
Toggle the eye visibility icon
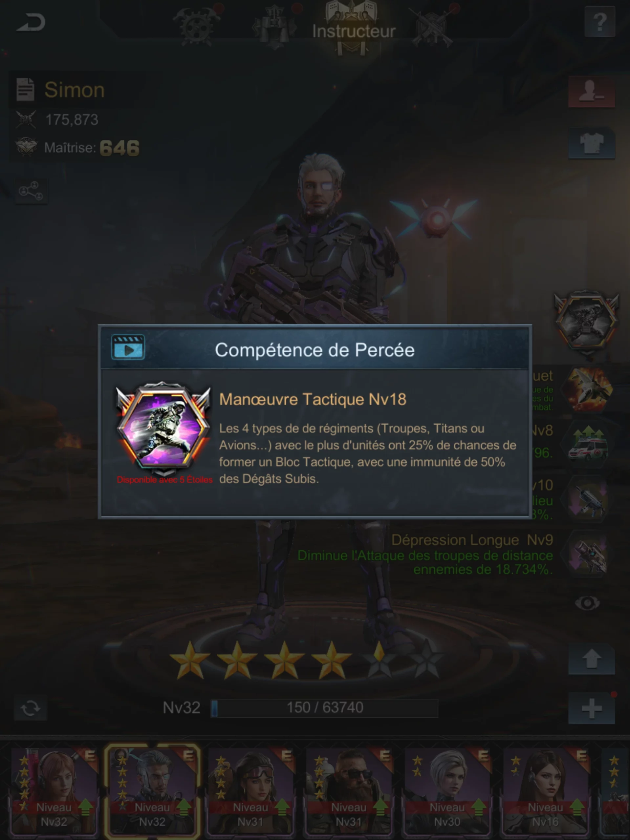tap(587, 603)
